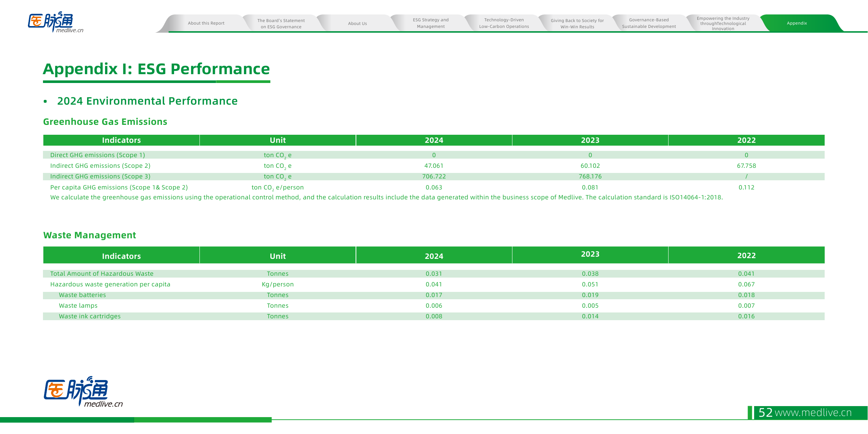Image resolution: width=868 pixels, height=434 pixels.
Task: Click the 0.067 per capita waste value
Action: click(746, 285)
